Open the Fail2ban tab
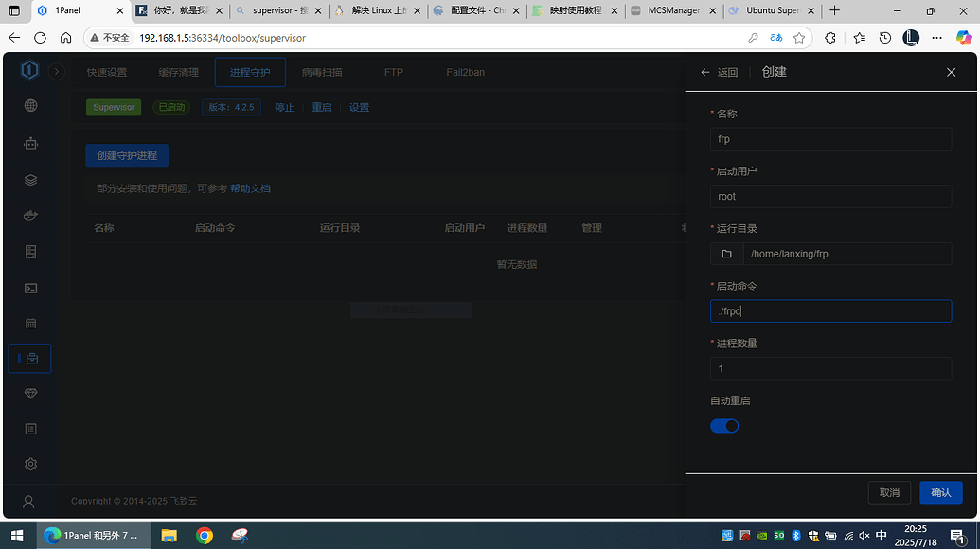Image resolution: width=980 pixels, height=549 pixels. click(x=465, y=71)
